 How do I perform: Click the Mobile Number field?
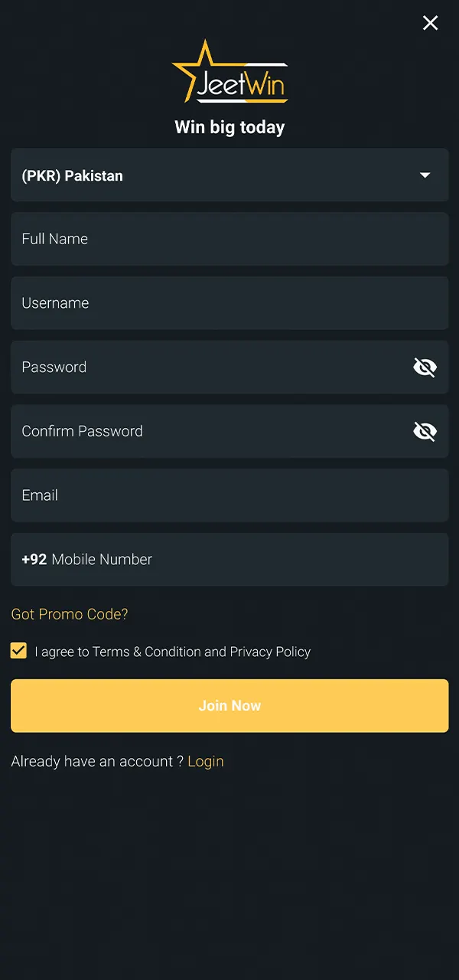pos(245,560)
